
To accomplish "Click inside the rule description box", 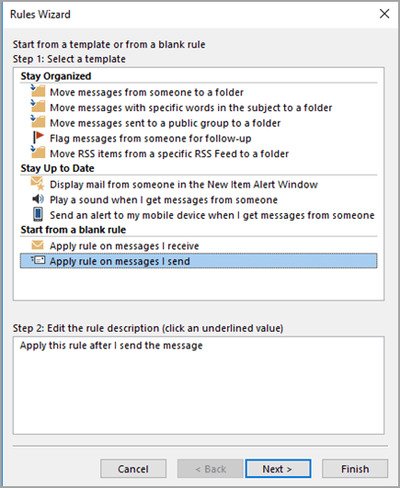I will point(199,385).
